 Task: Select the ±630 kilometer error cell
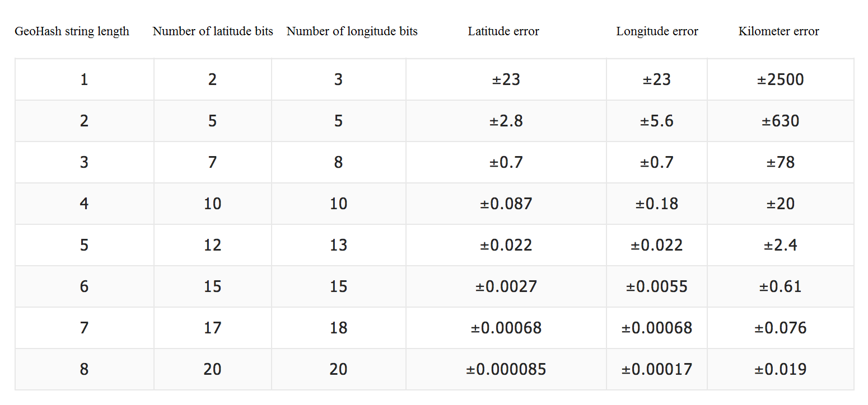click(780, 121)
